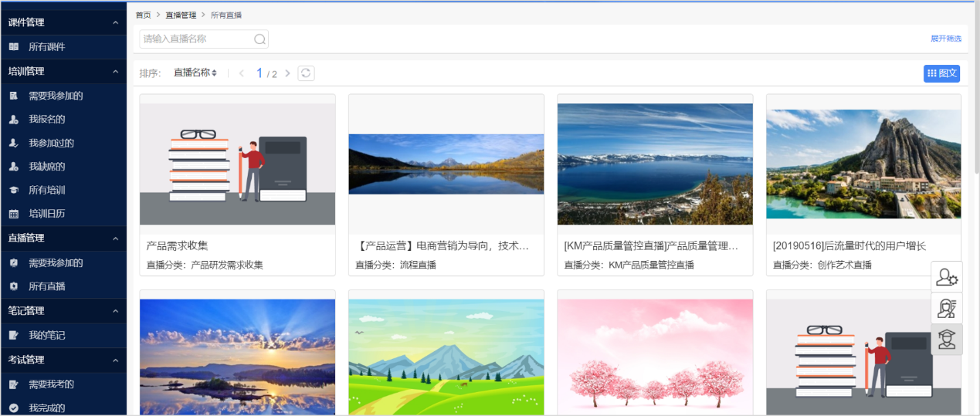Click the 请输入直播名称 search field

pos(204,39)
